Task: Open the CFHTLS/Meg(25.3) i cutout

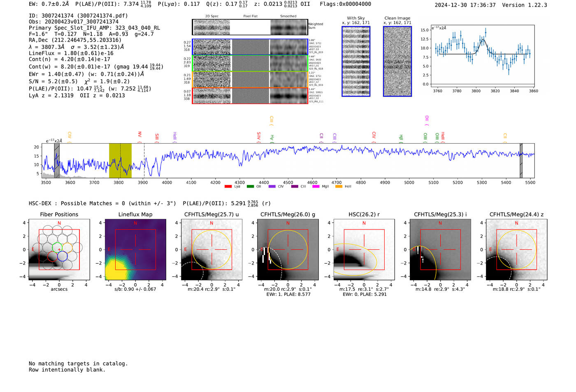Action: click(440, 250)
